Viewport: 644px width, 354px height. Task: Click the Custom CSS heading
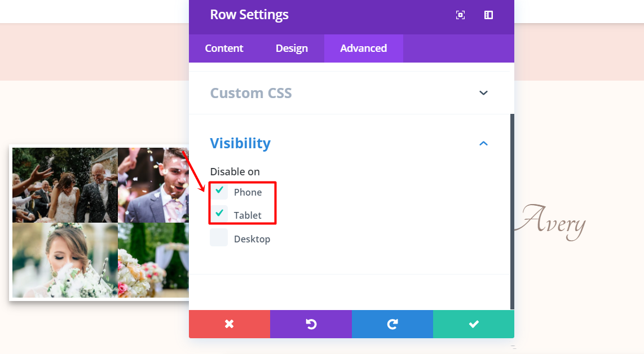251,93
